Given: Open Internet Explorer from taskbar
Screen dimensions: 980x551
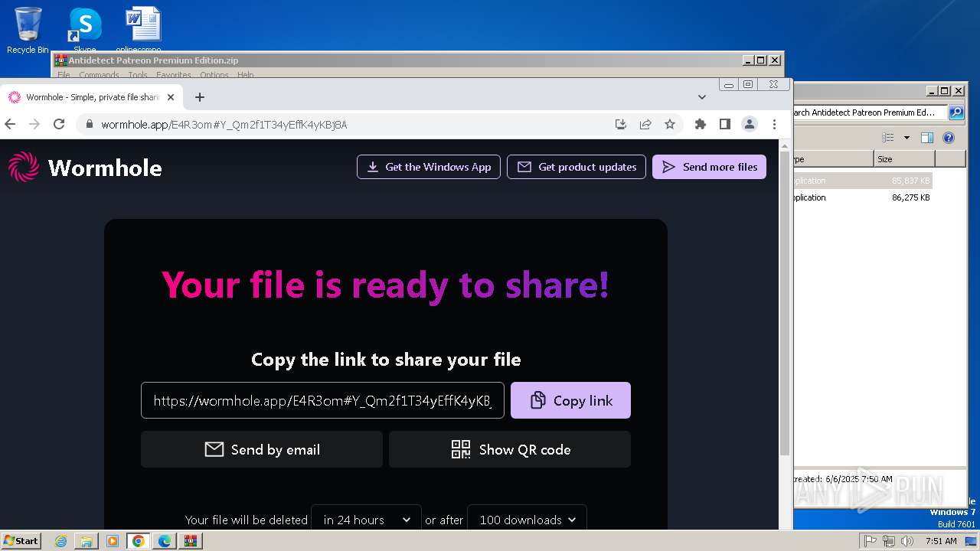Looking at the screenshot, I should tap(60, 541).
